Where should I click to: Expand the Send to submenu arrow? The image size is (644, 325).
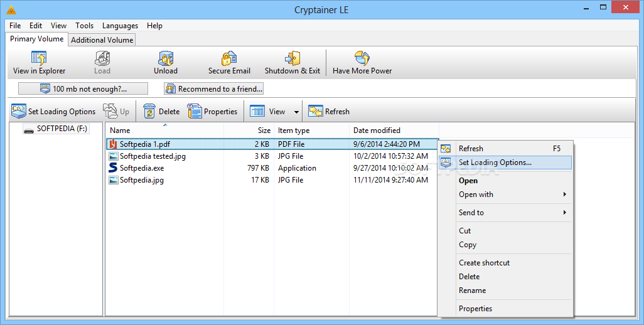565,213
